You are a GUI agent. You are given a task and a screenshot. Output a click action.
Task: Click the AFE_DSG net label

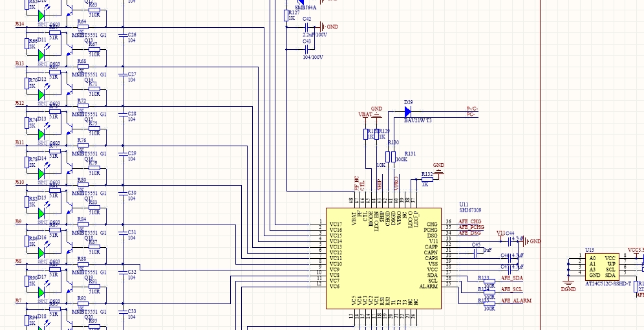point(469,233)
